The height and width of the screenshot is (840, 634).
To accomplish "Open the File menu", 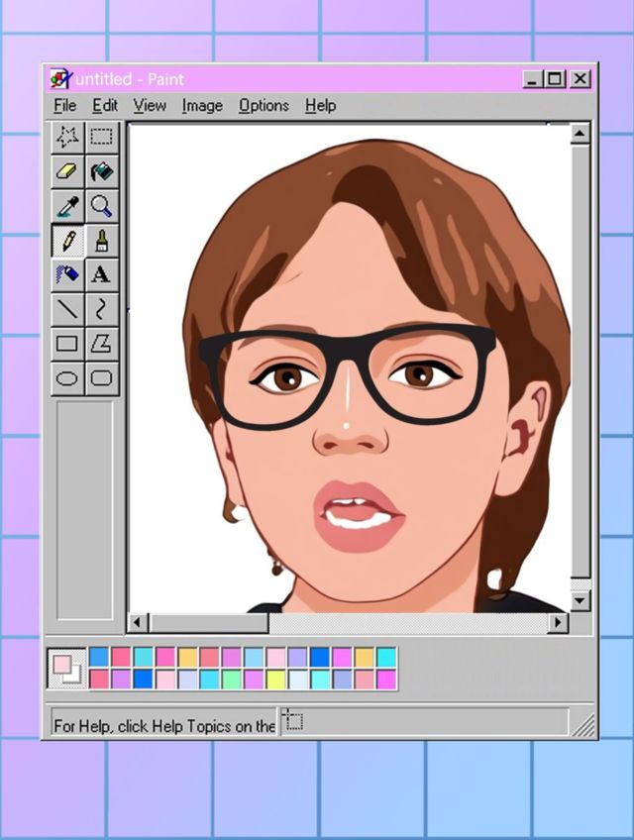I will 64,105.
